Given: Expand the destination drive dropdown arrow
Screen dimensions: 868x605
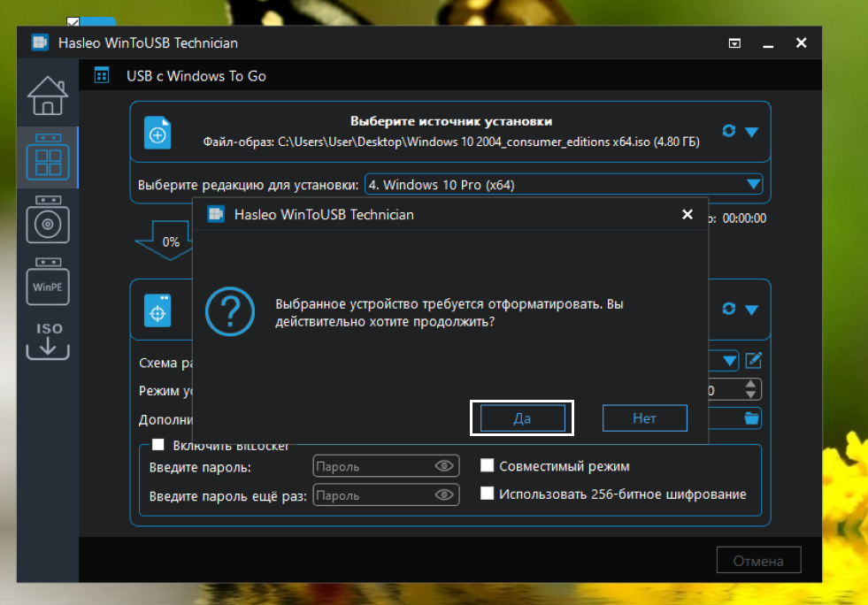Looking at the screenshot, I should click(x=751, y=310).
